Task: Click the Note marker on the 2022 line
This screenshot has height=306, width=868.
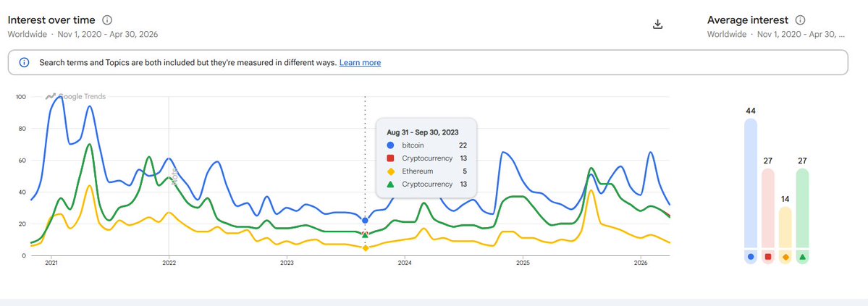Action: pyautogui.click(x=174, y=177)
